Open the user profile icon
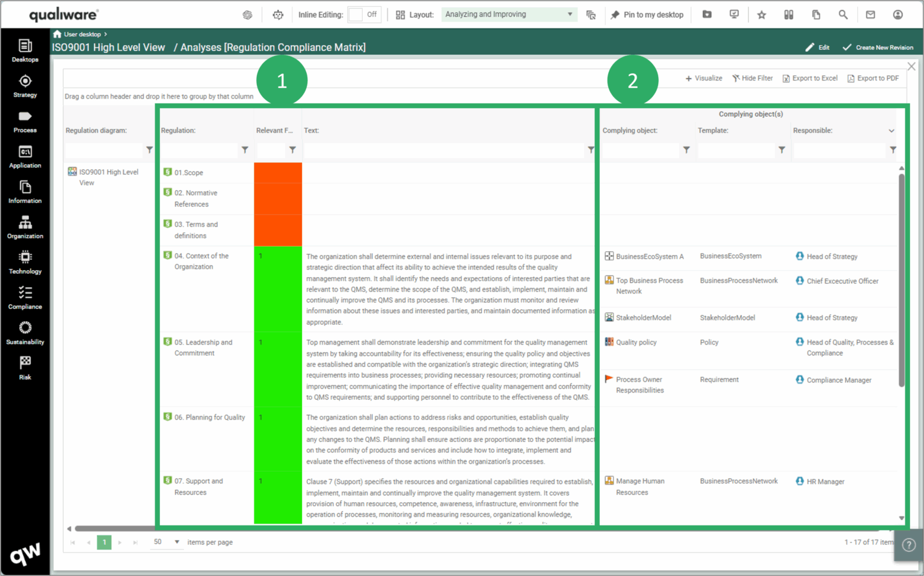Viewport: 924px width, 576px height. [898, 14]
